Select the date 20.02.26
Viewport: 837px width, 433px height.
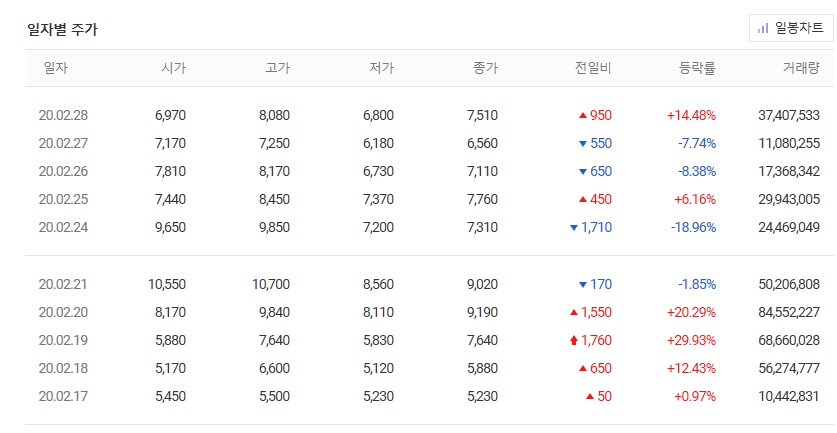[x=63, y=171]
